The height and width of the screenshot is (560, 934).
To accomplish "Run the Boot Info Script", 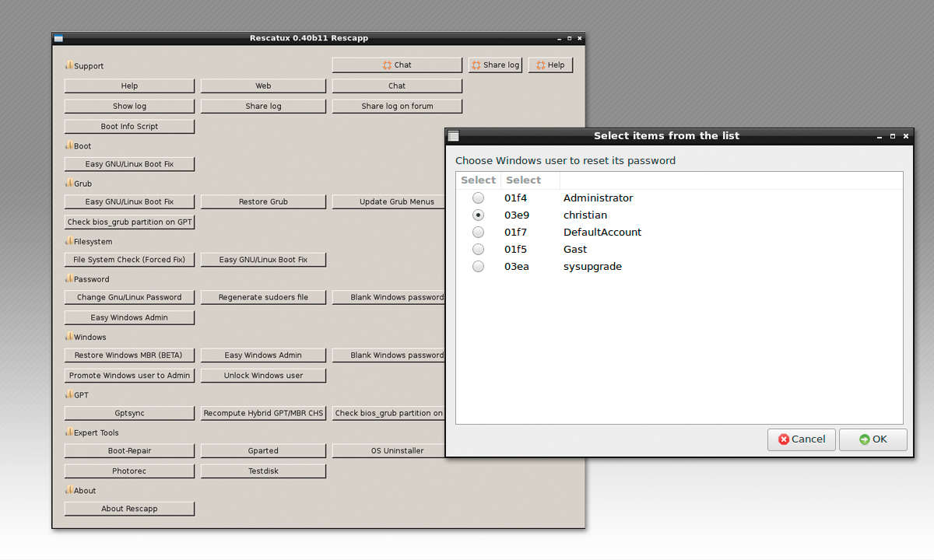I will 129,127.
